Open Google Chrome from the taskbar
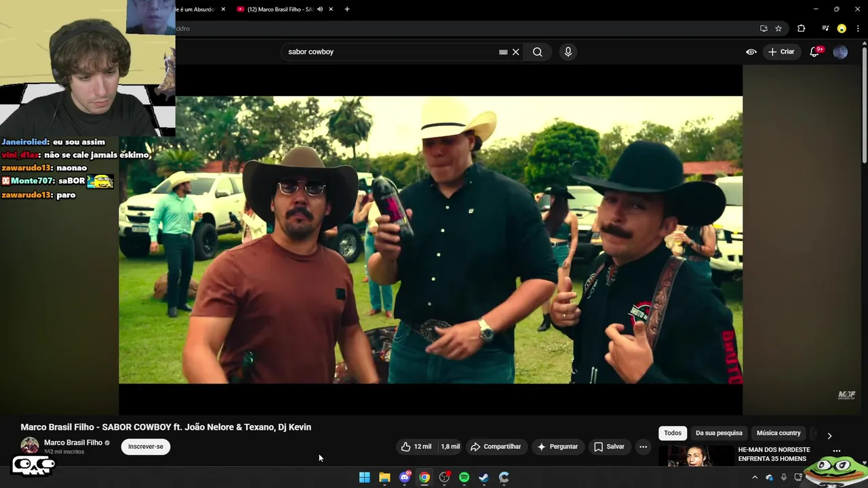The width and height of the screenshot is (868, 488). point(425,477)
